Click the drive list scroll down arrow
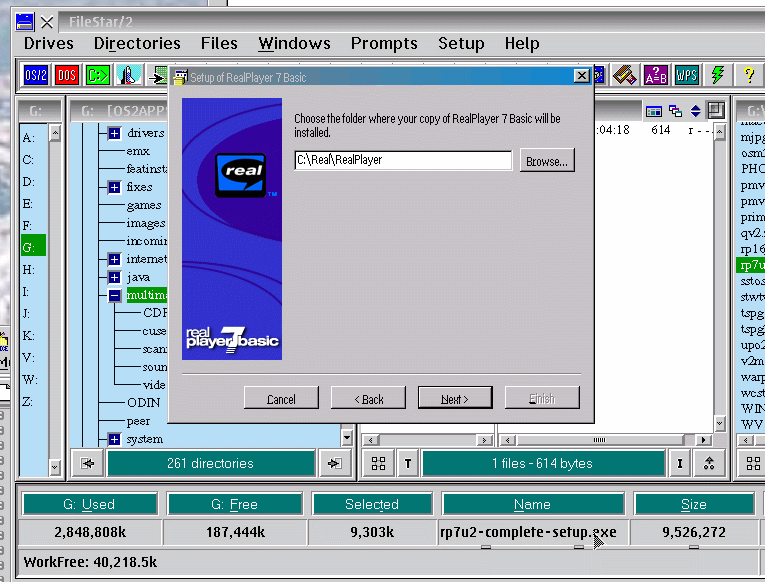The height and width of the screenshot is (582, 765). pyautogui.click(x=55, y=467)
